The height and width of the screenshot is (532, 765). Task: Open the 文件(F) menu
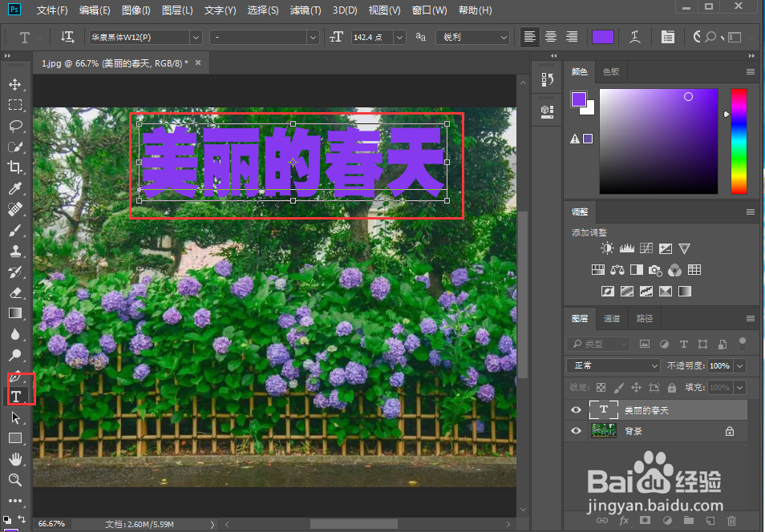52,10
